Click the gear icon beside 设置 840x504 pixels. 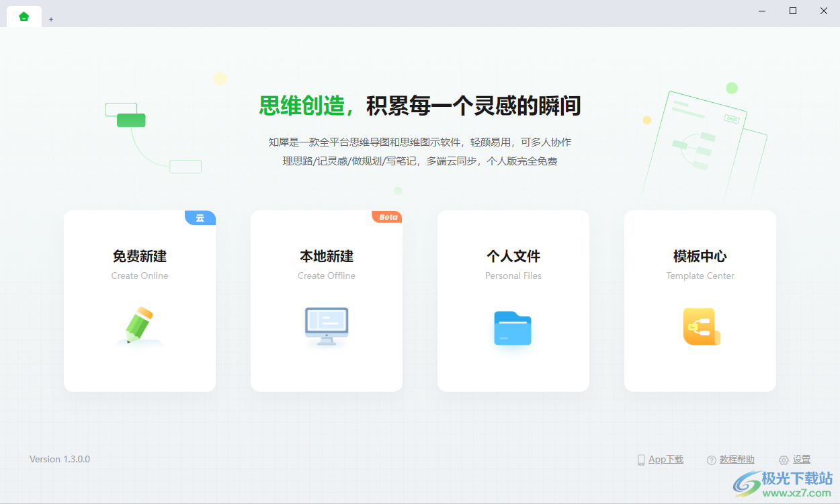tap(784, 460)
